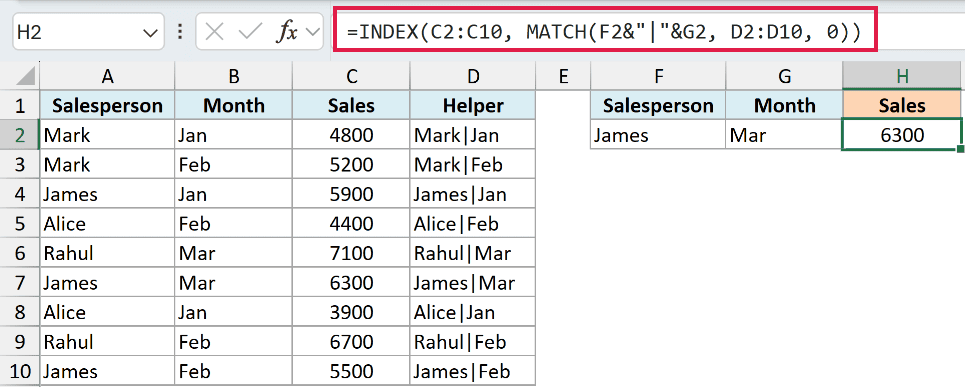Select row 7 header

coord(20,282)
